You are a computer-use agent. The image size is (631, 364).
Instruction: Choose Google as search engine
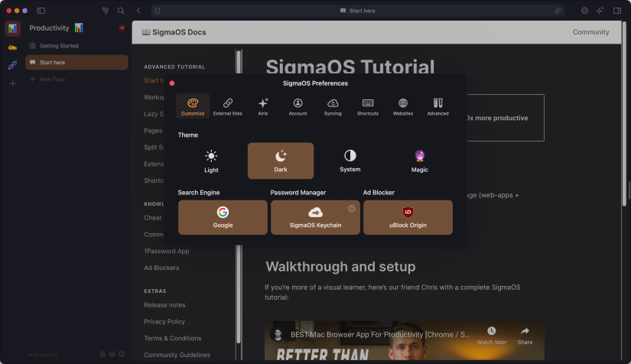click(223, 217)
